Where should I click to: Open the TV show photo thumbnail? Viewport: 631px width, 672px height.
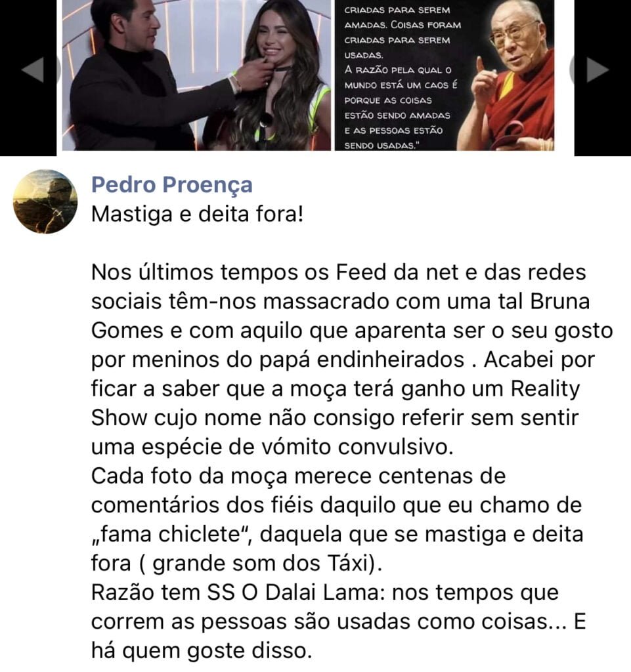[196, 75]
